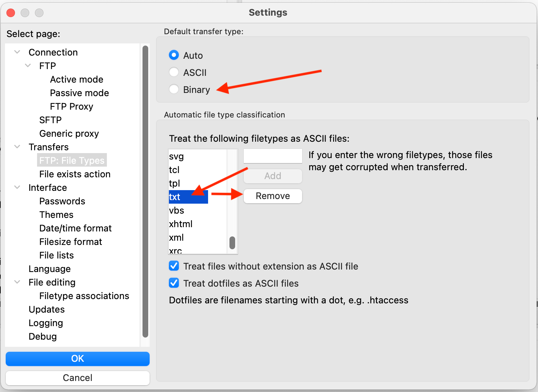The width and height of the screenshot is (538, 392).
Task: Go to Filetype associations settings
Action: point(84,296)
